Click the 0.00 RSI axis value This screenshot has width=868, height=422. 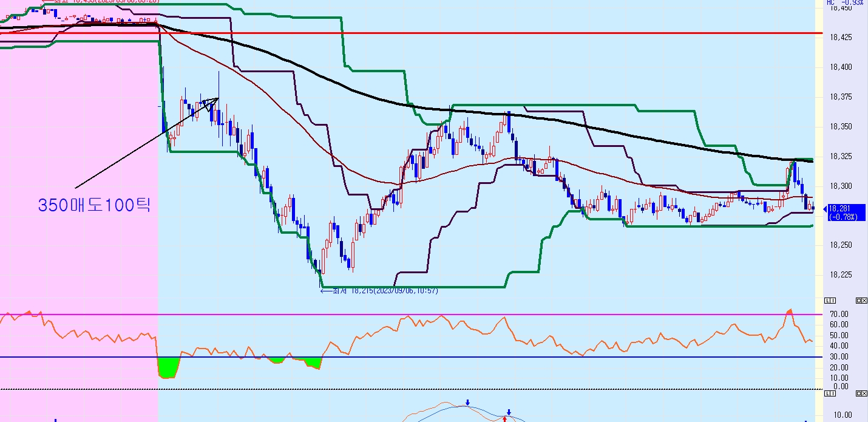tap(841, 386)
